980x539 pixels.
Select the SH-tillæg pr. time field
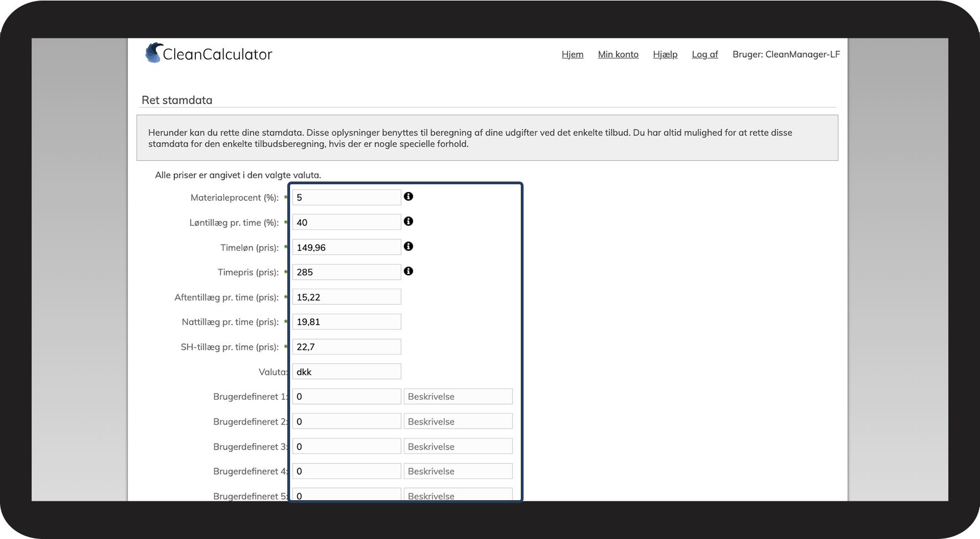[346, 347]
